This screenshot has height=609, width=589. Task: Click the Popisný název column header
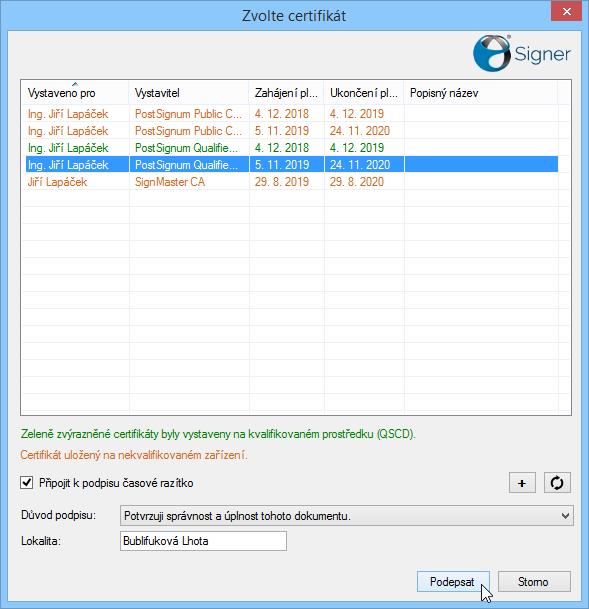(481, 93)
